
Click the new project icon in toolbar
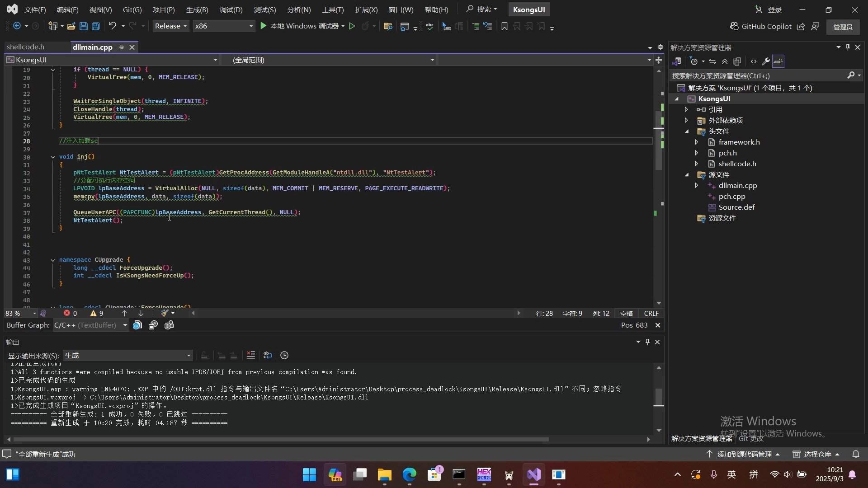pyautogui.click(x=53, y=26)
